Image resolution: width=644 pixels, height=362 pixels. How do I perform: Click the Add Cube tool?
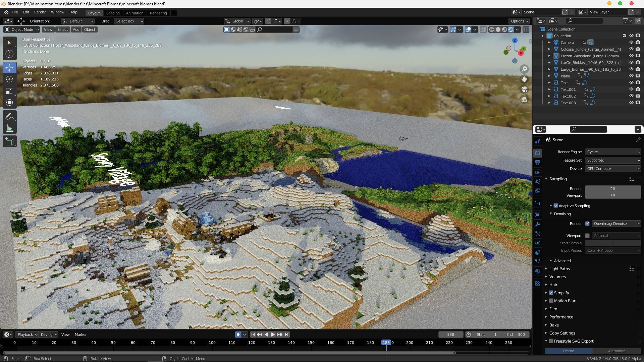[x=9, y=141]
